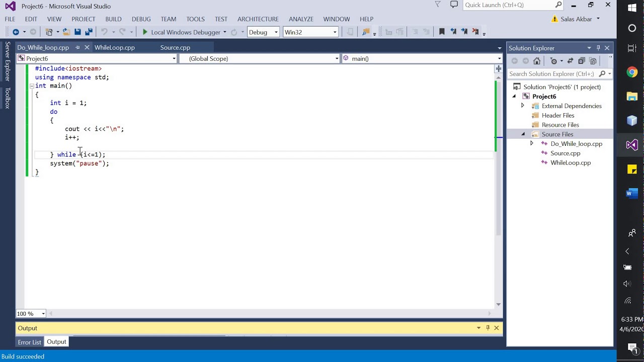Image resolution: width=644 pixels, height=362 pixels.
Task: Start the Local Windows Debugger with the green play icon
Action: tap(145, 32)
